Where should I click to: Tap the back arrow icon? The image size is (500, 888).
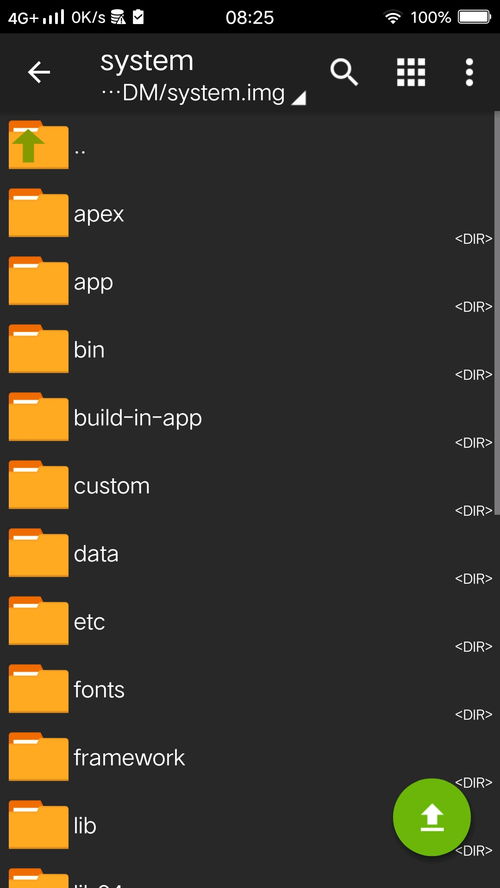click(39, 72)
